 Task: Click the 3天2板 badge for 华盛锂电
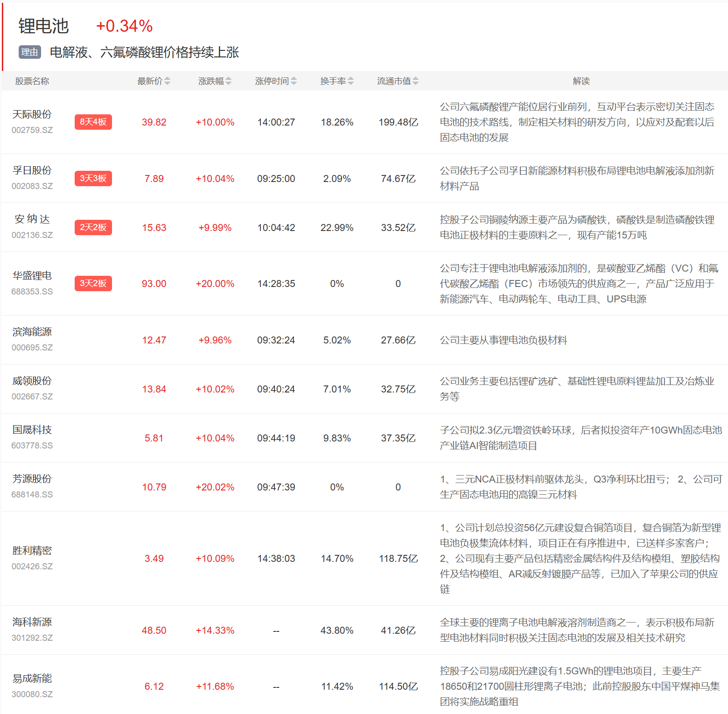point(93,283)
